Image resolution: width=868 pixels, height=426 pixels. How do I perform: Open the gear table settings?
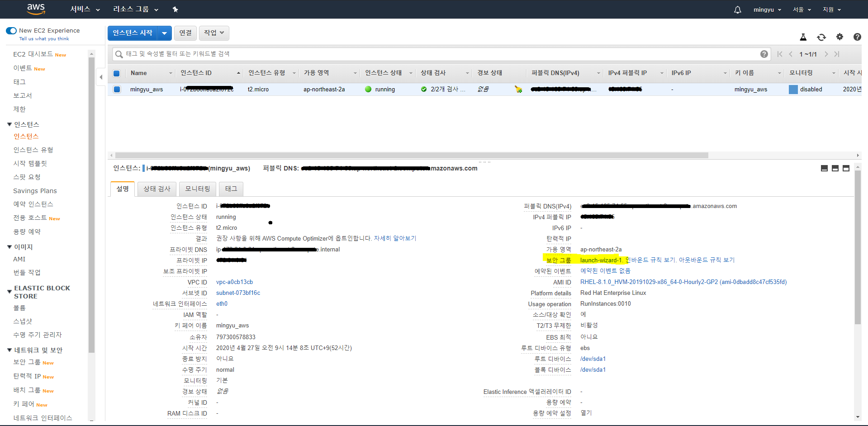840,37
